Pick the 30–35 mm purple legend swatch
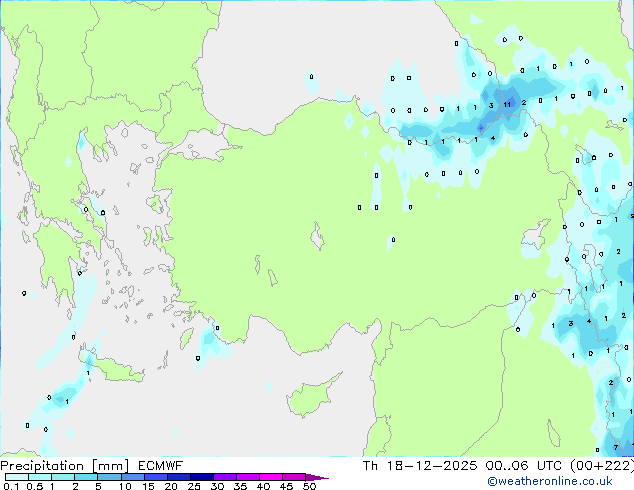The height and width of the screenshot is (490, 634). (x=225, y=477)
